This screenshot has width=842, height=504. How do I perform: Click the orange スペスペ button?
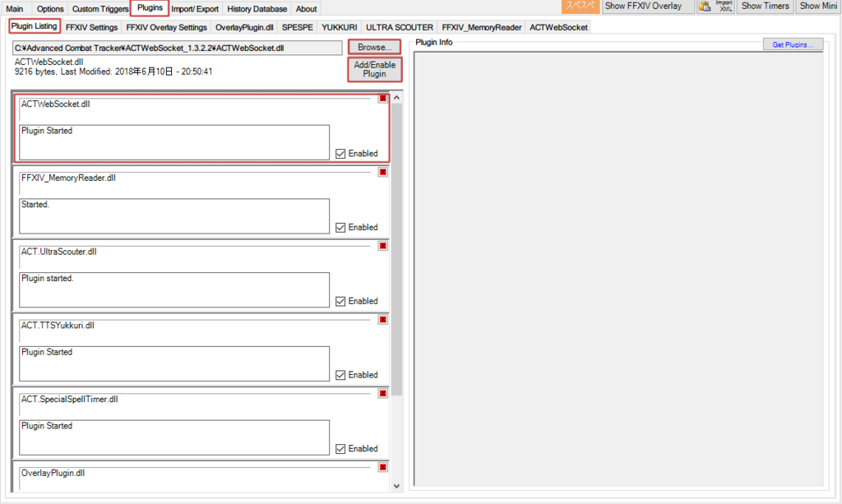(581, 6)
